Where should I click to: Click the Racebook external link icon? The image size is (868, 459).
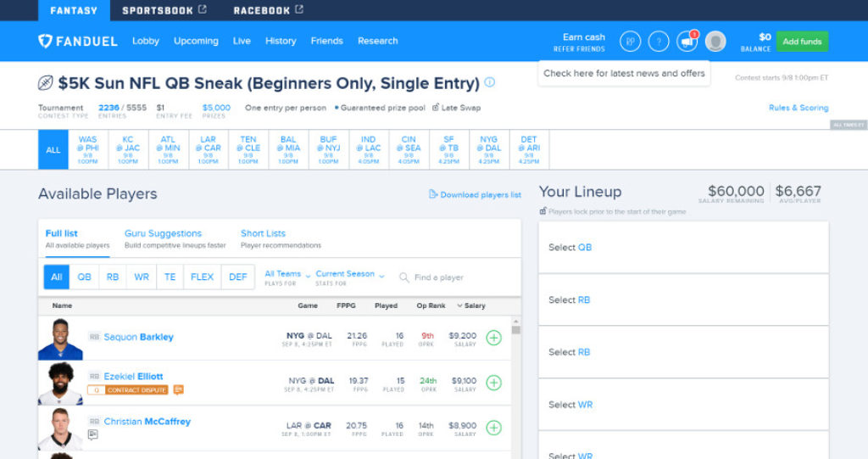[x=299, y=9]
